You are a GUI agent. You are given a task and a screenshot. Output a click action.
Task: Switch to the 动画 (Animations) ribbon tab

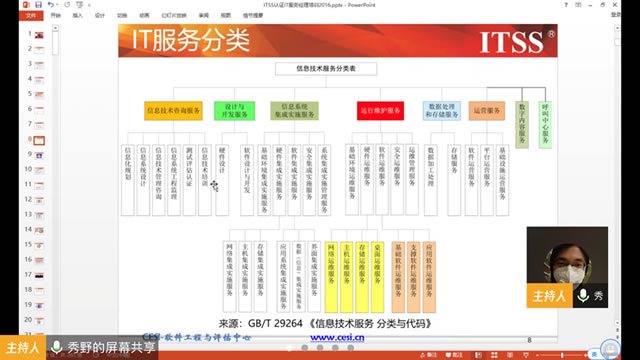144,16
